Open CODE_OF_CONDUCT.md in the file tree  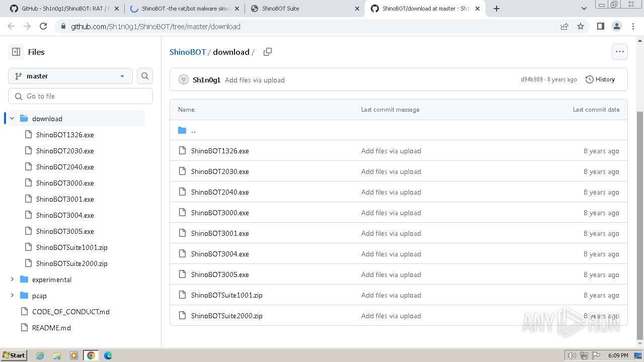click(x=71, y=312)
